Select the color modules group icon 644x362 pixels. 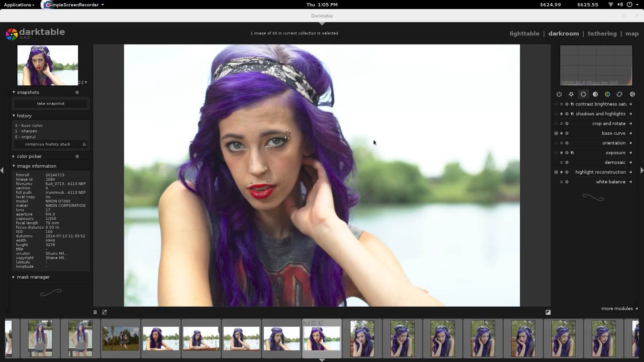tap(607, 94)
